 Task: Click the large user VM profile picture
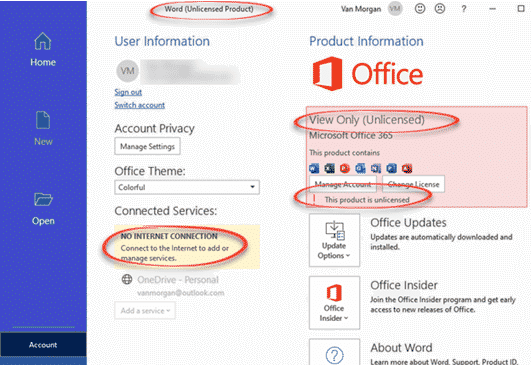[128, 71]
